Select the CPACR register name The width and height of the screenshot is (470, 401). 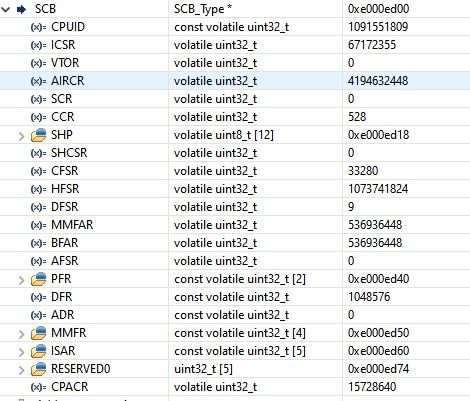coord(70,387)
